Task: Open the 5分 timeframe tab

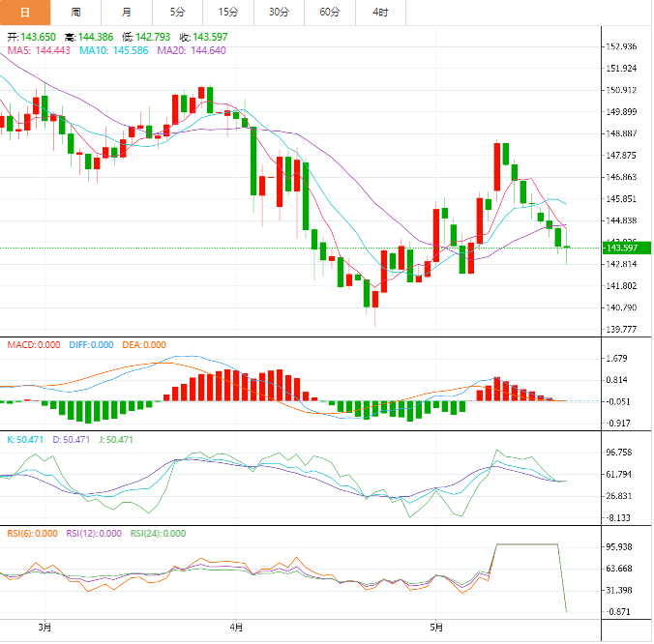Action: click(178, 13)
